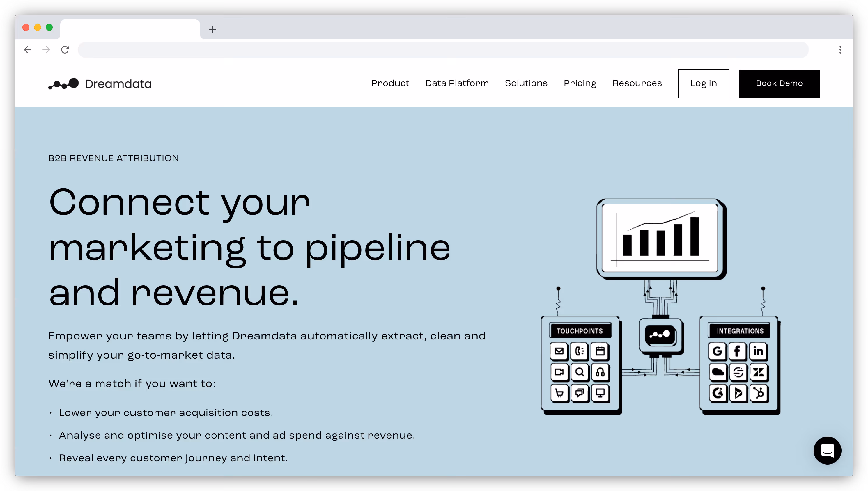
Task: Click the LinkedIn integration icon
Action: coord(759,351)
